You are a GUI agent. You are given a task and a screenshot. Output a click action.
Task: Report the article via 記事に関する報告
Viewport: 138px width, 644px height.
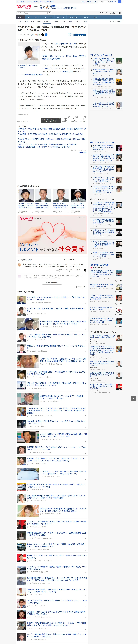pos(24,122)
